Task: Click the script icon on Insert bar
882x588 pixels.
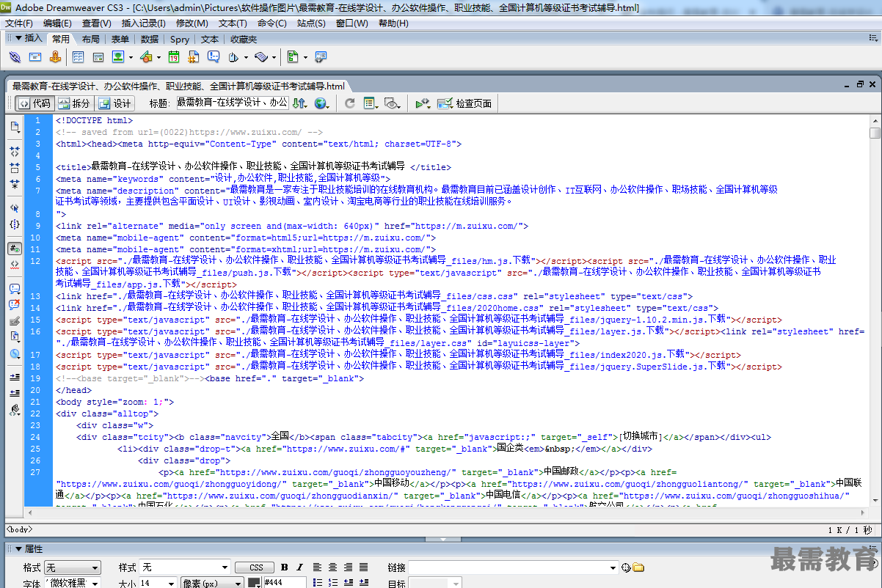Action: pyautogui.click(x=261, y=57)
